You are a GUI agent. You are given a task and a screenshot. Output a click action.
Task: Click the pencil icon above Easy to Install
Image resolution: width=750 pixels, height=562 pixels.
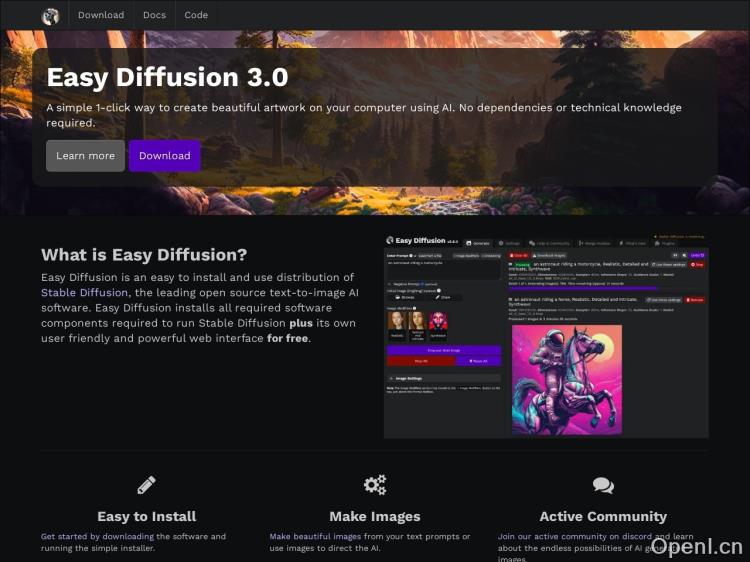coord(146,485)
